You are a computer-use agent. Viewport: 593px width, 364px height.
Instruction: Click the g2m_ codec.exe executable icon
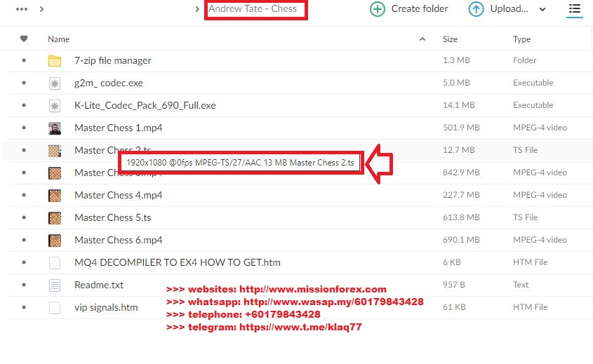[55, 83]
